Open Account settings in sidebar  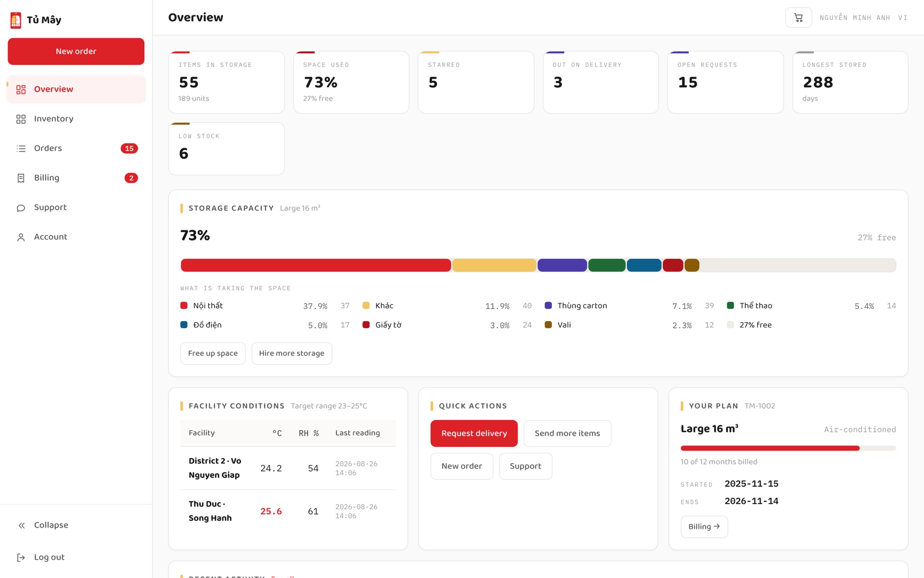click(76, 237)
